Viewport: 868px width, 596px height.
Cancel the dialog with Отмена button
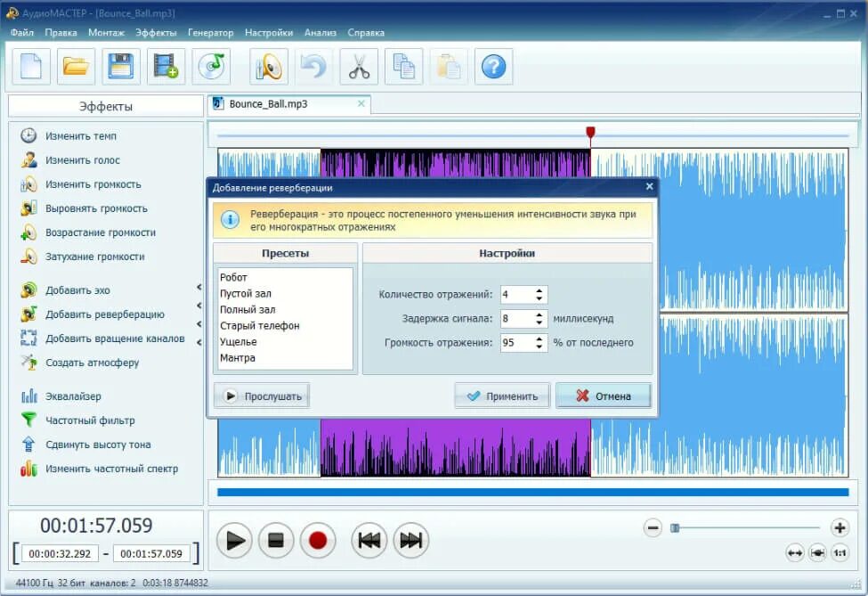pyautogui.click(x=604, y=396)
